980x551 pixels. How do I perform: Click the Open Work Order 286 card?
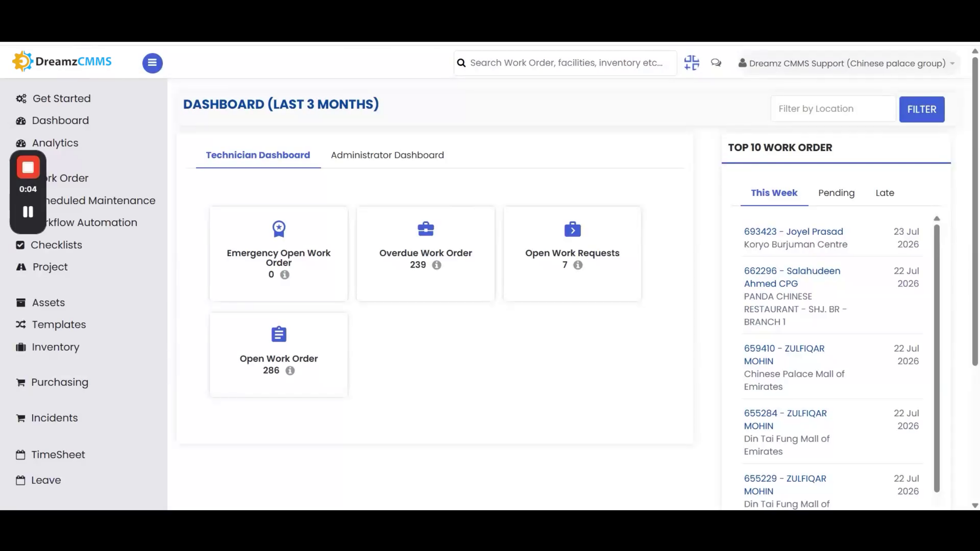[279, 355]
